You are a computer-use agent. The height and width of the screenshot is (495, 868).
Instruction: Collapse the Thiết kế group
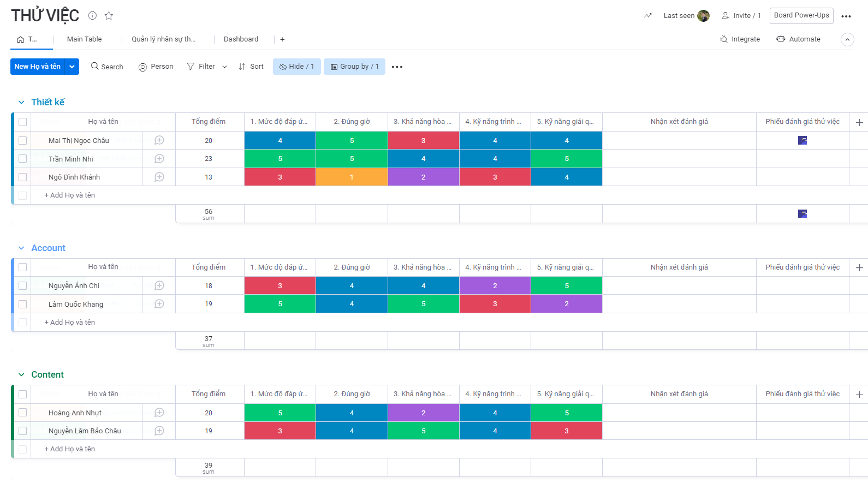21,102
